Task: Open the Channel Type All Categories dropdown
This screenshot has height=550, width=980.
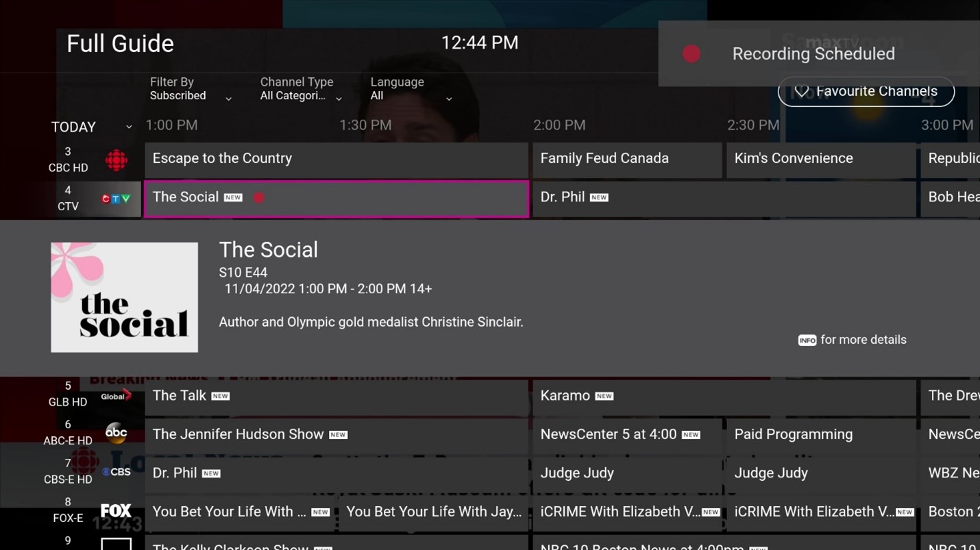Action: 339,98
